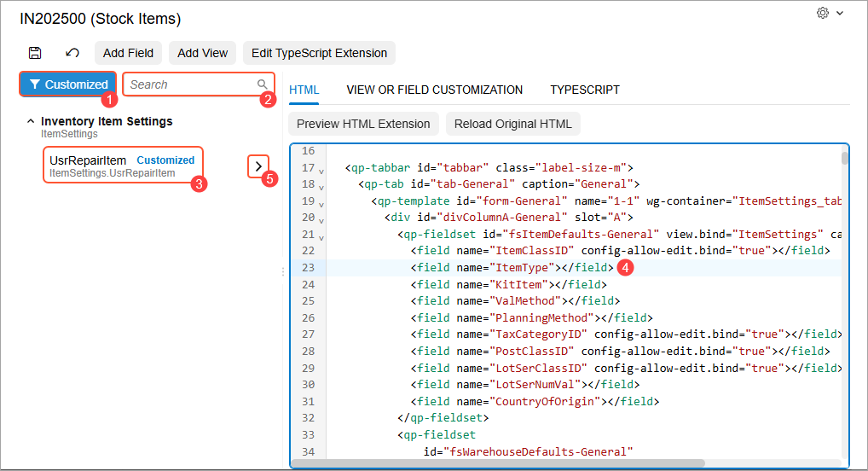Viewport: 868px width, 471px height.
Task: Click the ItemType field line in code
Action: pos(512,268)
